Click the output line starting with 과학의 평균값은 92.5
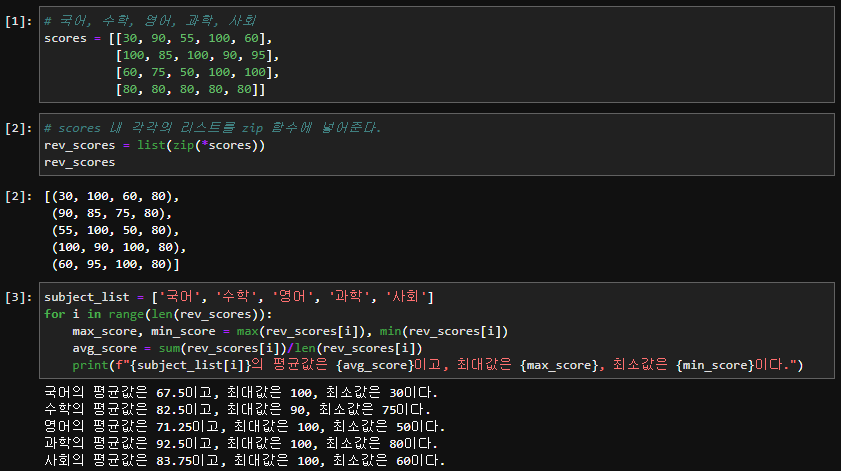This screenshot has width=841, height=471. pyautogui.click(x=241, y=444)
